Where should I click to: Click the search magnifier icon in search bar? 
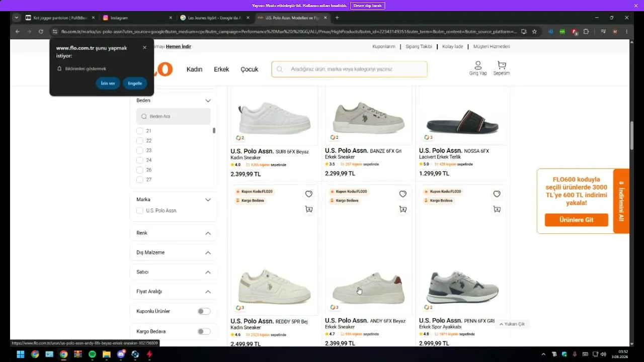(280, 69)
